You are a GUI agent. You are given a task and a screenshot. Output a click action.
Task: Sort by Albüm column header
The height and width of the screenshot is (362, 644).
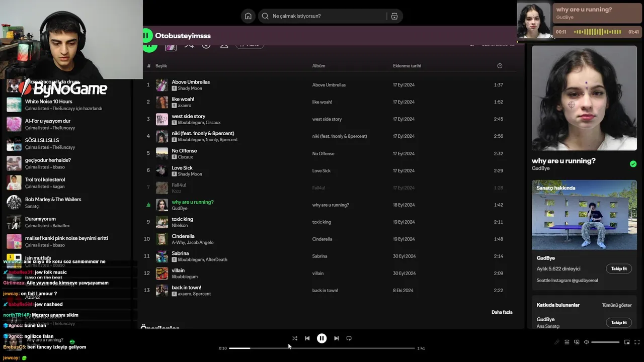(x=318, y=66)
